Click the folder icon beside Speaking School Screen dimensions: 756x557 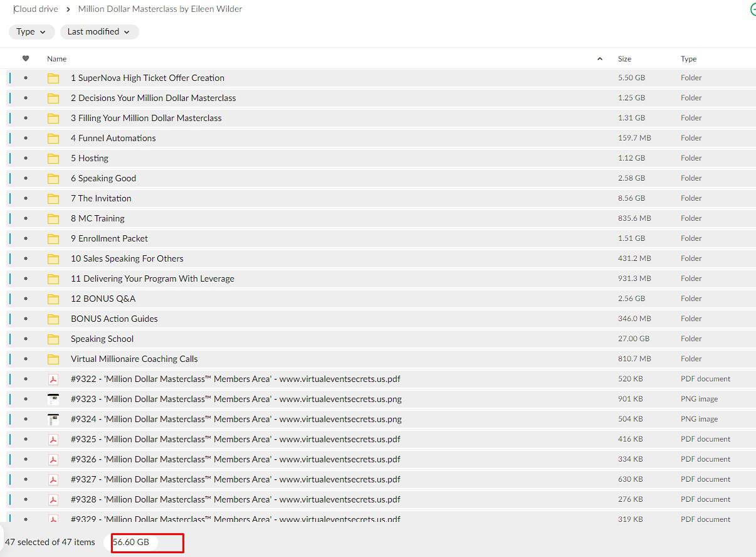pos(53,339)
